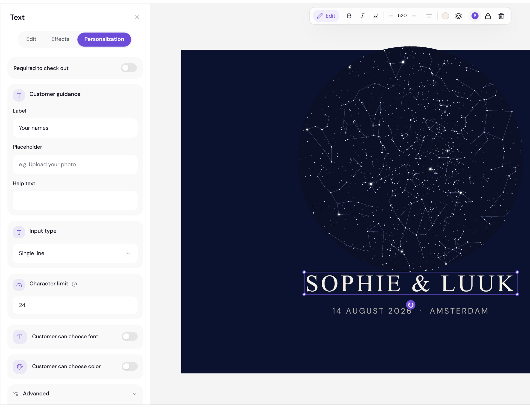Focus the Placeholder input field

75,164
